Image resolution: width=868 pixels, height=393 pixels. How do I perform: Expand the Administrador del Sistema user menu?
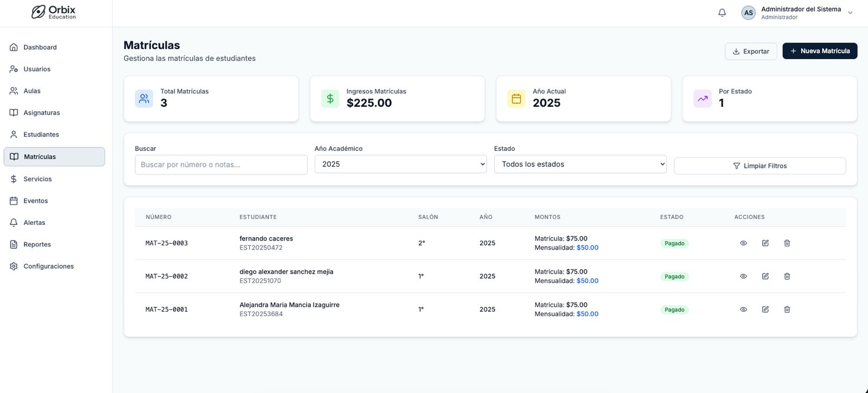coord(850,13)
